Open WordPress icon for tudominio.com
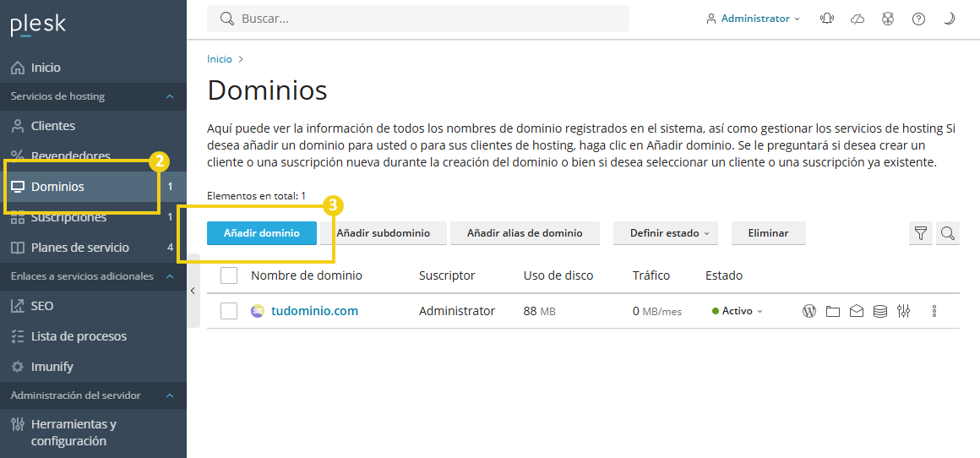Viewport: 980px width, 458px height. point(809,310)
